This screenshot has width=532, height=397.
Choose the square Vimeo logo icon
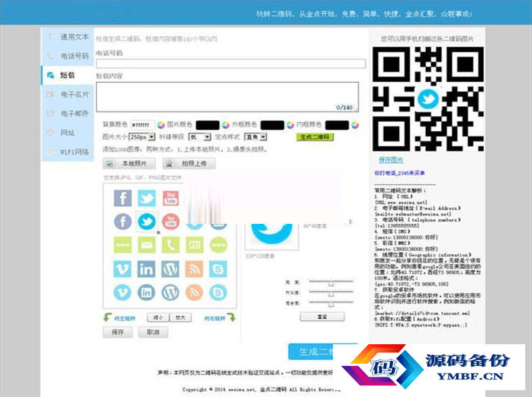123,269
